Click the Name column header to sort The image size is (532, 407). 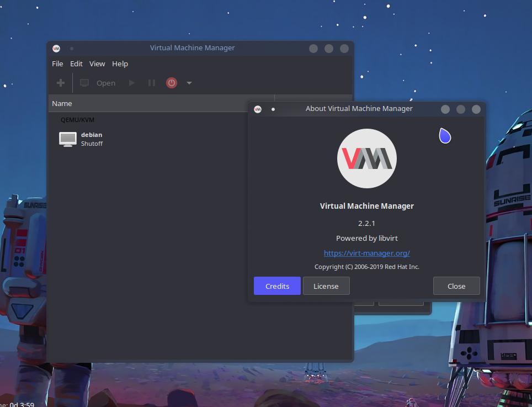click(x=62, y=103)
